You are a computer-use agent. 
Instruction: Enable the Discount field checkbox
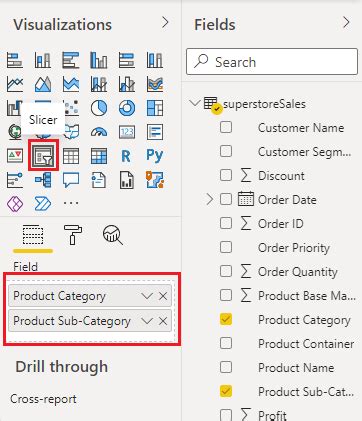pos(226,175)
